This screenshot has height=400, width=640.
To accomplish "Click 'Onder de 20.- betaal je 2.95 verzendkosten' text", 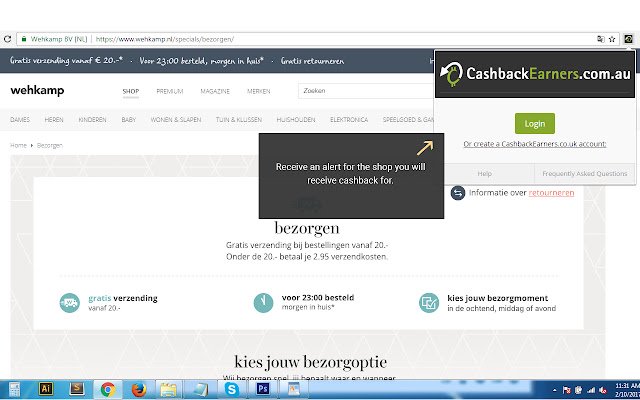I will tap(307, 257).
